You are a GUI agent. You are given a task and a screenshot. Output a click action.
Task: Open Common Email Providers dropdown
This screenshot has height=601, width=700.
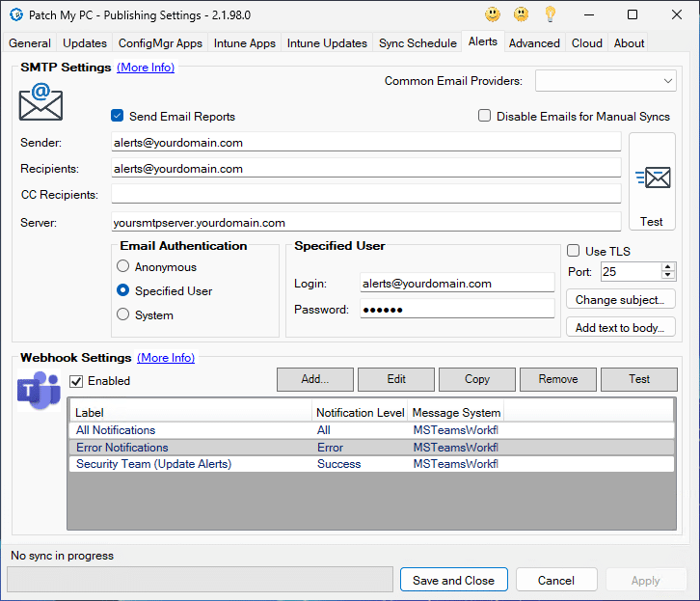[x=606, y=81]
